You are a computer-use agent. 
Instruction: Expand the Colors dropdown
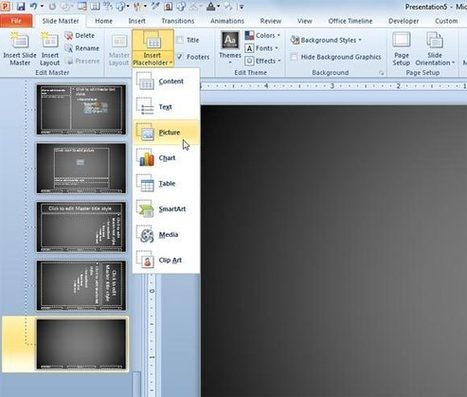[x=263, y=35]
